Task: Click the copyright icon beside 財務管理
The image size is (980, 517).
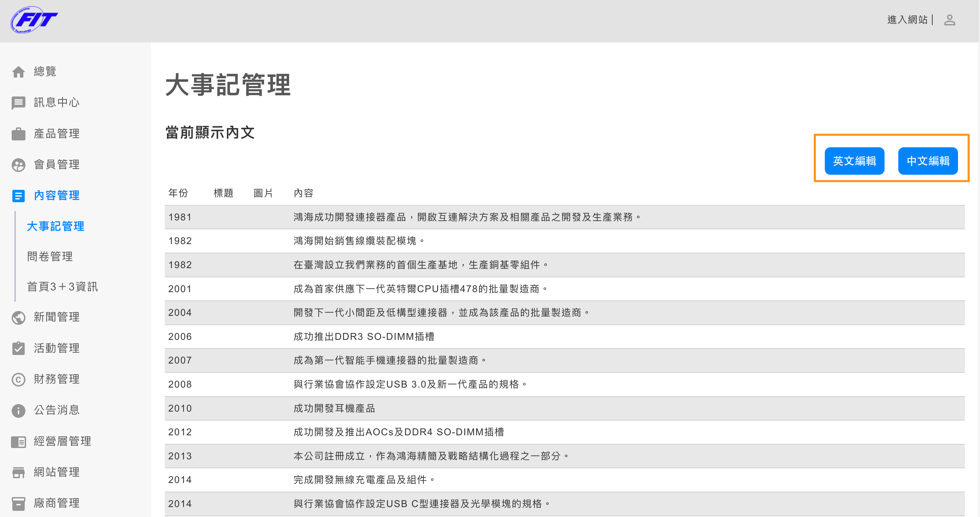Action: point(18,379)
